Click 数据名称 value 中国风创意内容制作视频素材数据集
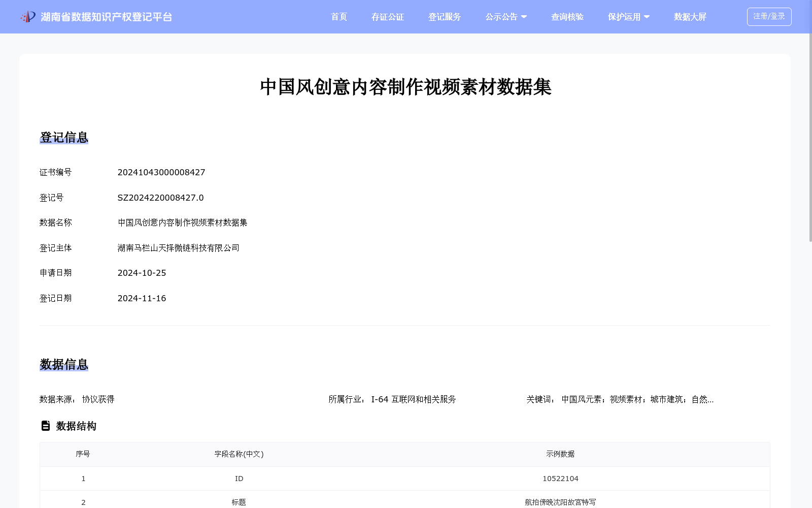The image size is (812, 508). click(183, 223)
